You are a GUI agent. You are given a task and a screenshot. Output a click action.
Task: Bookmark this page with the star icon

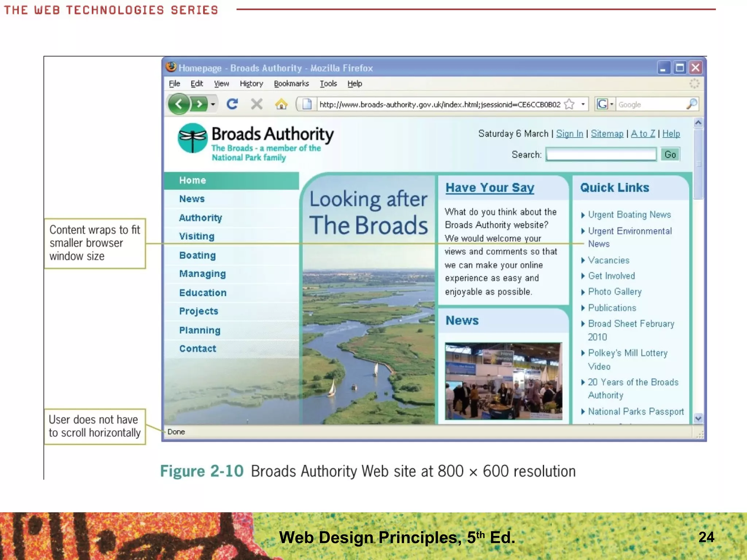(x=569, y=105)
